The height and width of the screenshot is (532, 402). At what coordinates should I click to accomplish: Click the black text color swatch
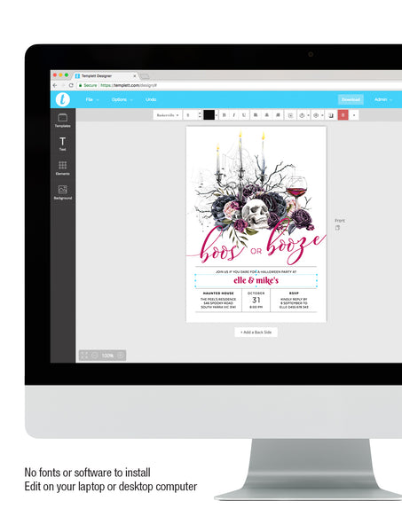coord(209,115)
